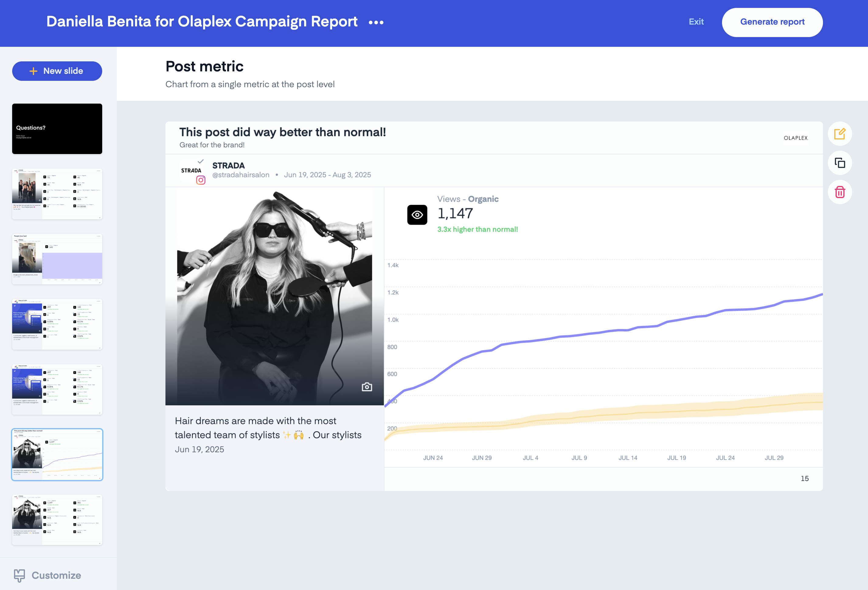The height and width of the screenshot is (590, 868).
Task: Select the purple bar chart slide thumbnail
Action: 57,259
